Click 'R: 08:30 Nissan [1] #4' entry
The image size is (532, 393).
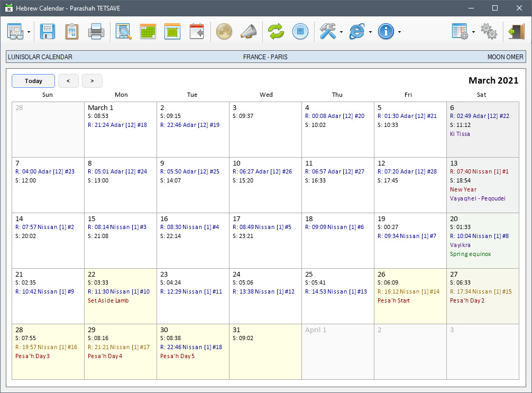click(190, 227)
